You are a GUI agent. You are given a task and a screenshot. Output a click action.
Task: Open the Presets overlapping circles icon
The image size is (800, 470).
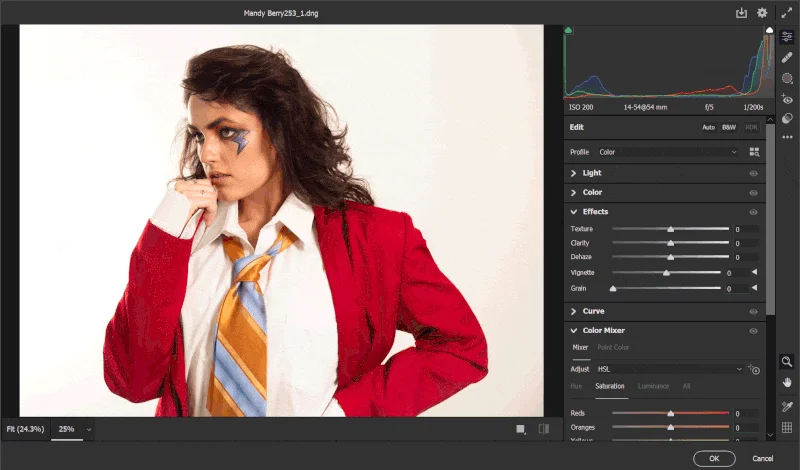pos(787,118)
